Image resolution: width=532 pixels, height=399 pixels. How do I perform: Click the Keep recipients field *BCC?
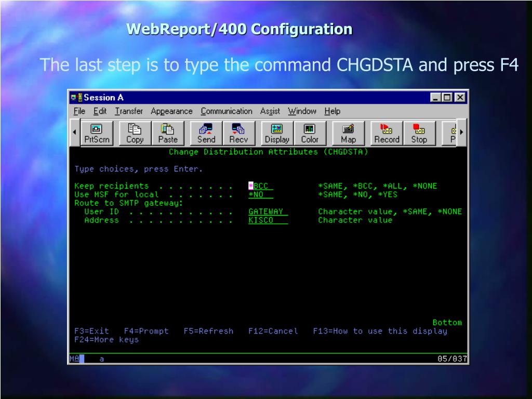[x=261, y=187]
